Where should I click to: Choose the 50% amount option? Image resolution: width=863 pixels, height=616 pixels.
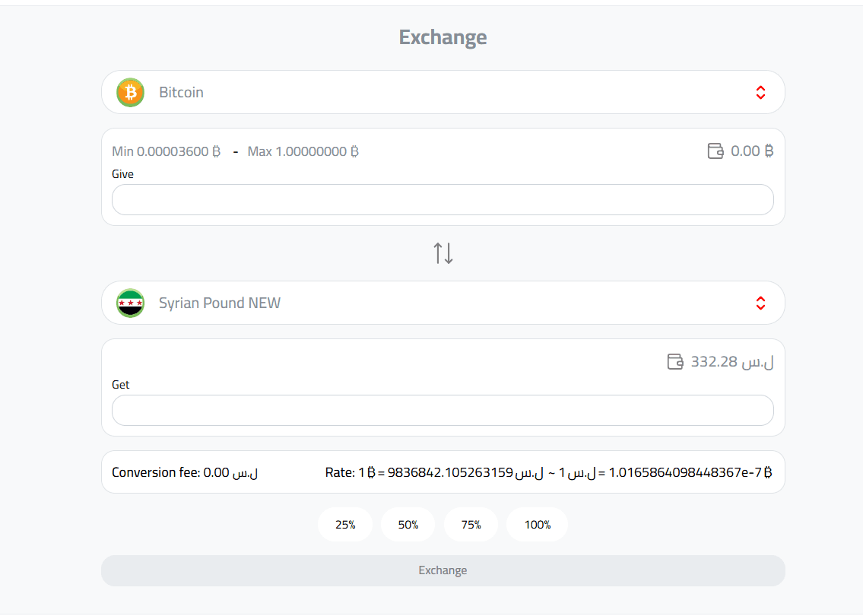coord(408,524)
